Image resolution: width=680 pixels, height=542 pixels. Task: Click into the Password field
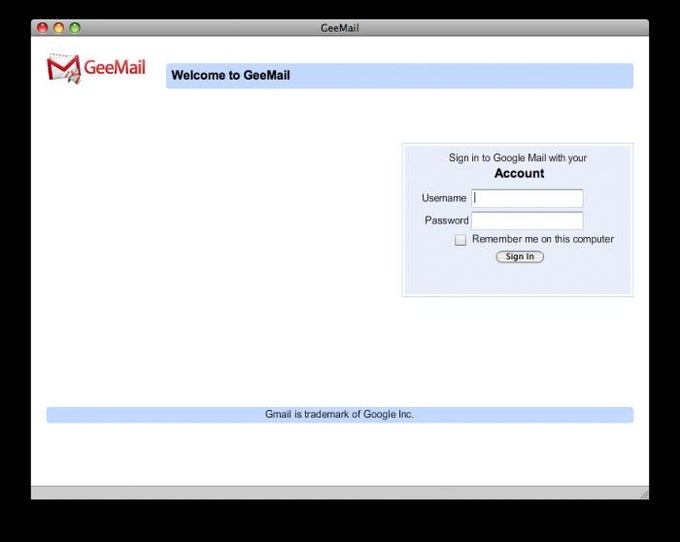pyautogui.click(x=527, y=221)
